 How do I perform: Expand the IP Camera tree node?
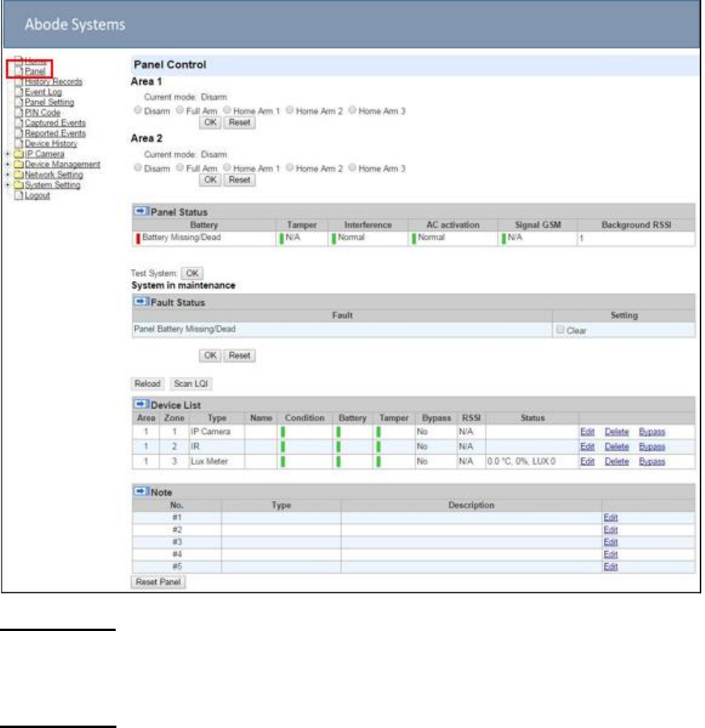pos(7,154)
